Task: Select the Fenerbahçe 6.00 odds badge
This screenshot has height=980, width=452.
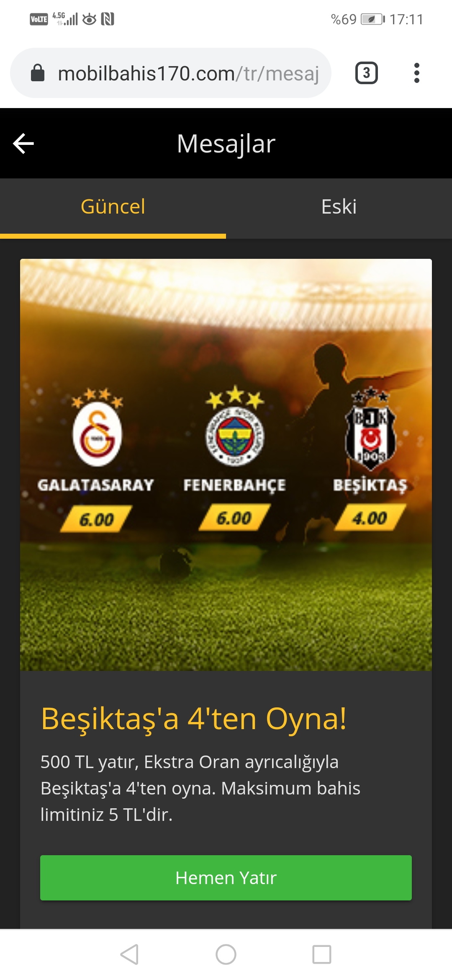Action: click(234, 518)
